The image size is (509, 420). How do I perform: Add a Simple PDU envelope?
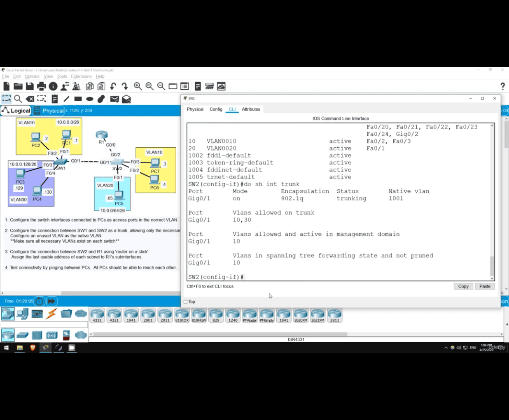click(x=114, y=99)
